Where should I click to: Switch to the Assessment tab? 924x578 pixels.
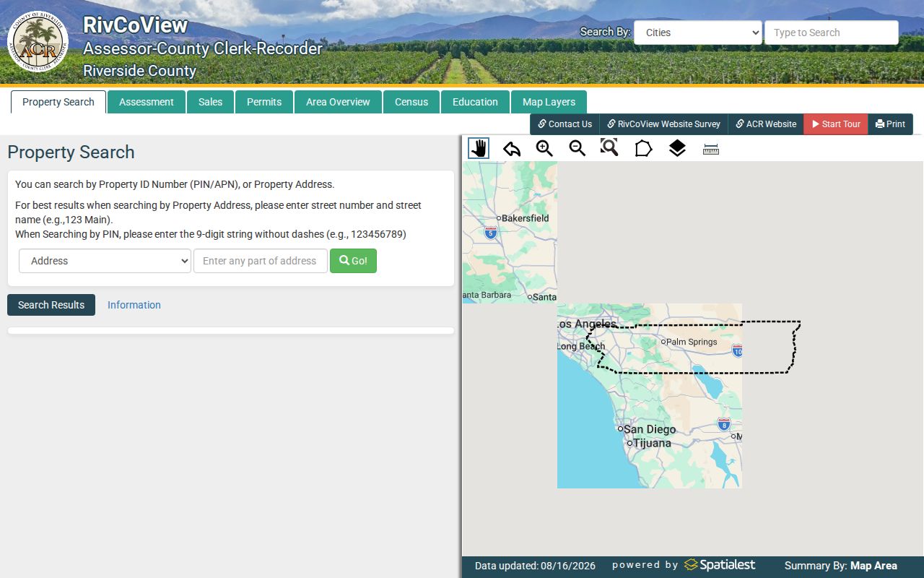click(x=147, y=102)
